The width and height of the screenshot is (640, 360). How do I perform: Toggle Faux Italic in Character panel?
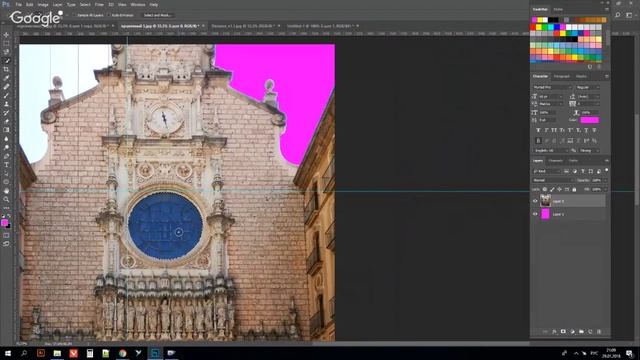click(x=546, y=130)
